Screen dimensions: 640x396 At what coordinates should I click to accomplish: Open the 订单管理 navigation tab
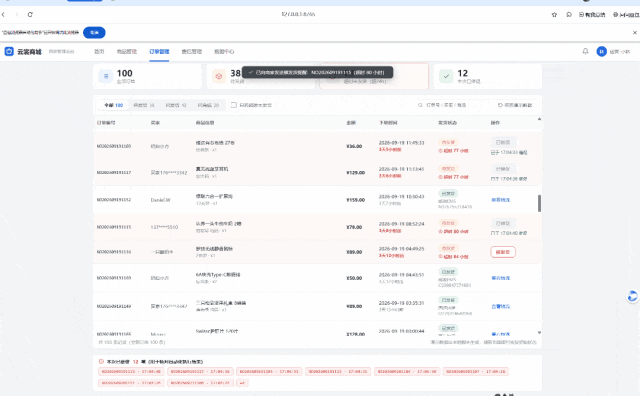[x=159, y=51]
